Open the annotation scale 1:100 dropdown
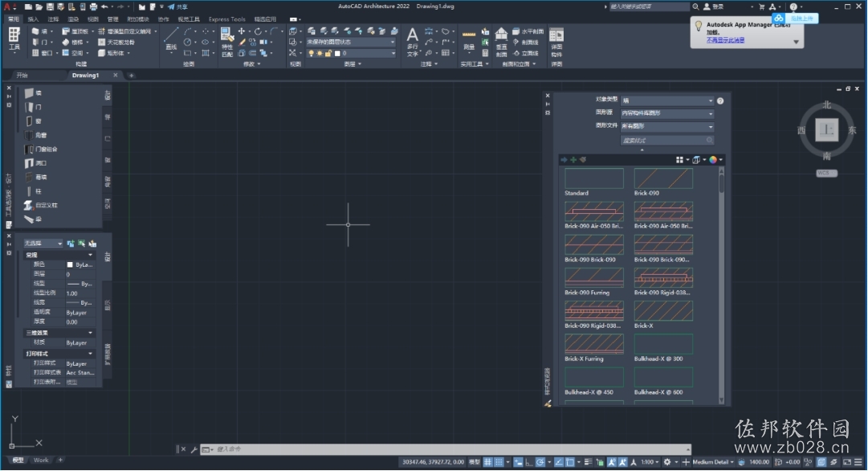Image resolution: width=868 pixels, height=471 pixels. [650, 461]
